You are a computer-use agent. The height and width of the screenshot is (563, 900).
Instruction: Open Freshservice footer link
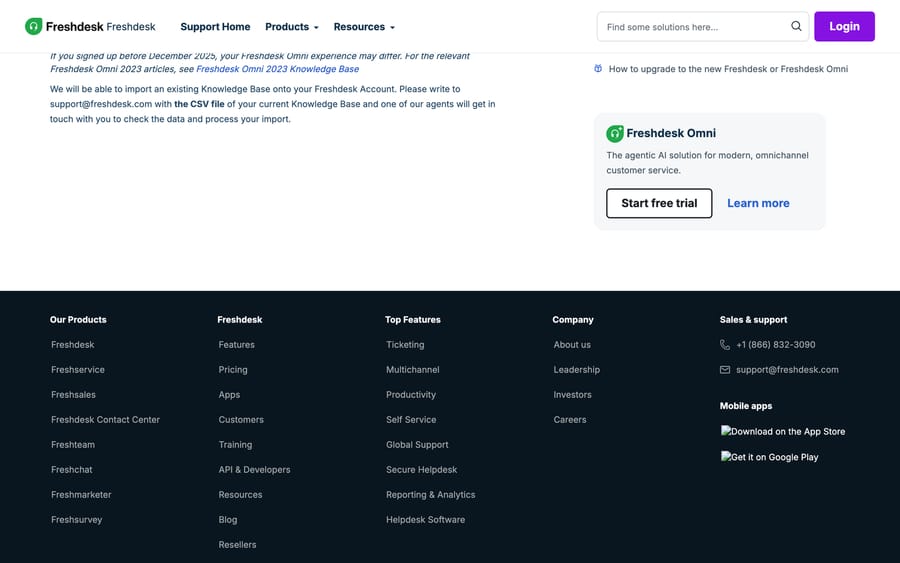pos(77,370)
